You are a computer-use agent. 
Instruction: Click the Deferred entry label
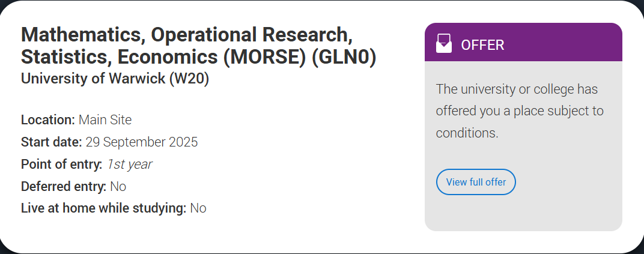point(64,187)
